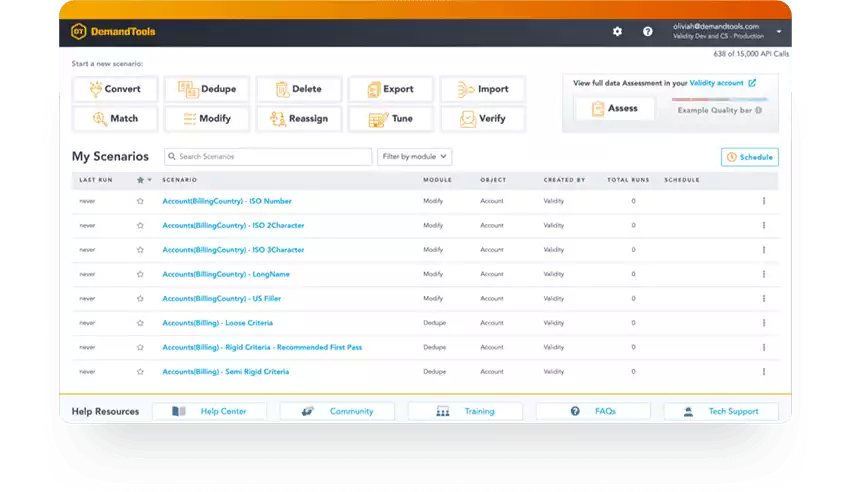Open Accounts(BillingCountry) - US Filler scenario

pos(221,298)
